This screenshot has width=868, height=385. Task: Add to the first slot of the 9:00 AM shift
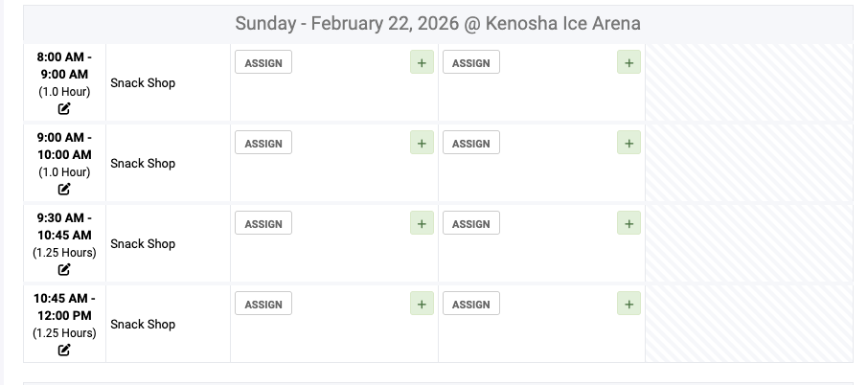pos(422,144)
